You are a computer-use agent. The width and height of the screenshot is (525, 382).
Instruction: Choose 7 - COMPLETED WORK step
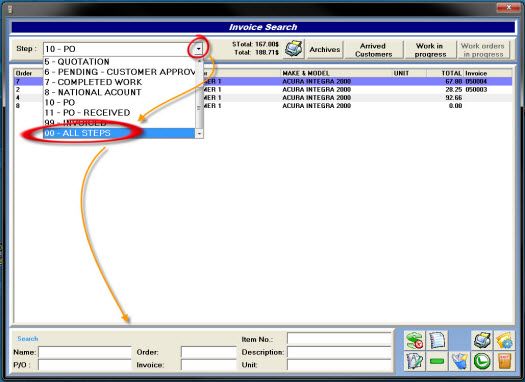[120, 82]
